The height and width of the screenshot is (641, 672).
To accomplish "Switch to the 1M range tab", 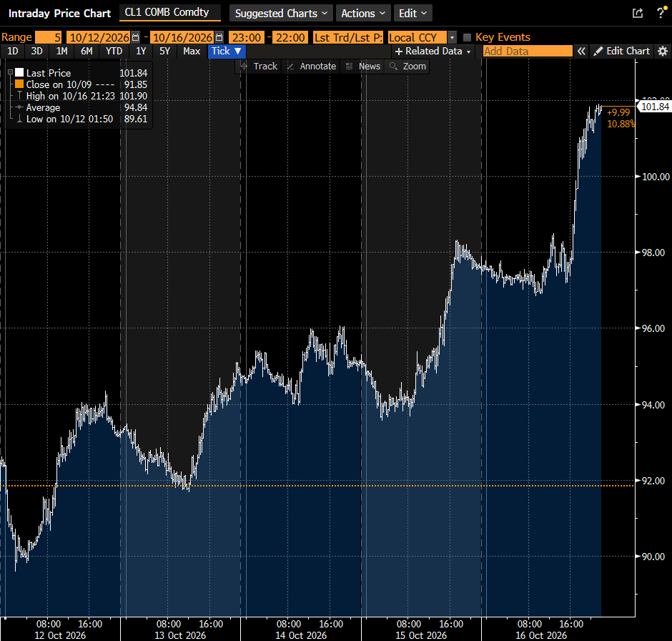I will click(x=61, y=52).
